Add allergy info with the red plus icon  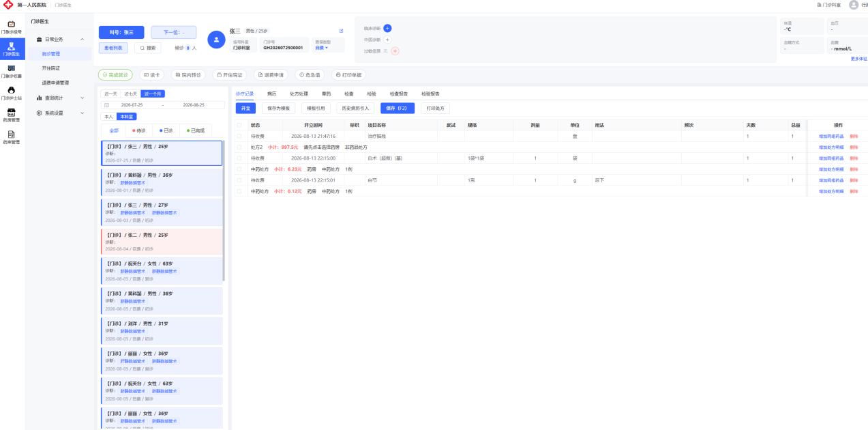(x=395, y=51)
